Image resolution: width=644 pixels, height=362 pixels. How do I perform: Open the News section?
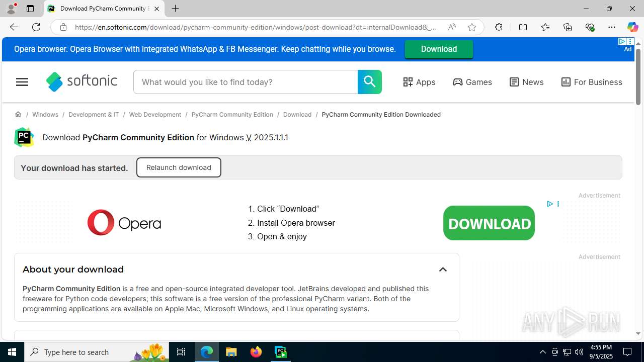(x=526, y=82)
